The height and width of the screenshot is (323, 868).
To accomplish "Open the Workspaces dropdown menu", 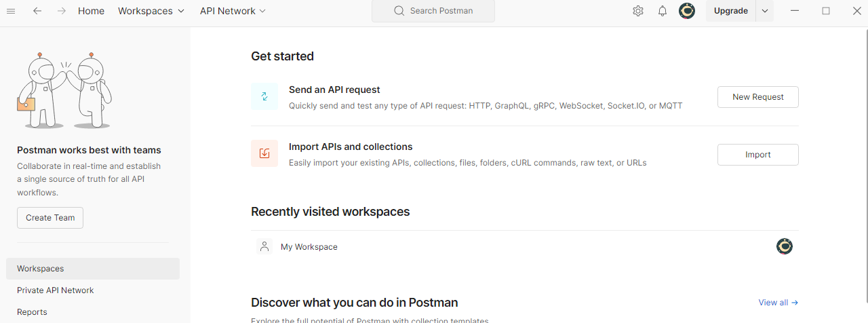I will click(151, 11).
